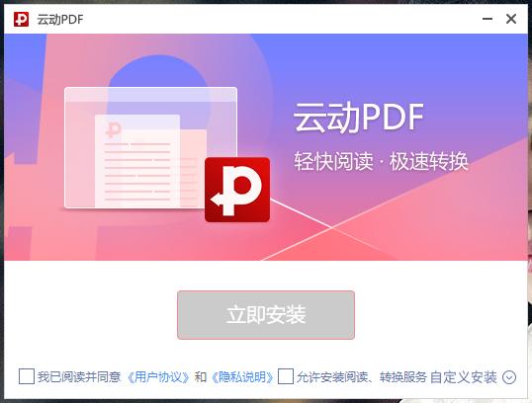
Task: Click the 云动PDF title bar text
Action: (60, 20)
